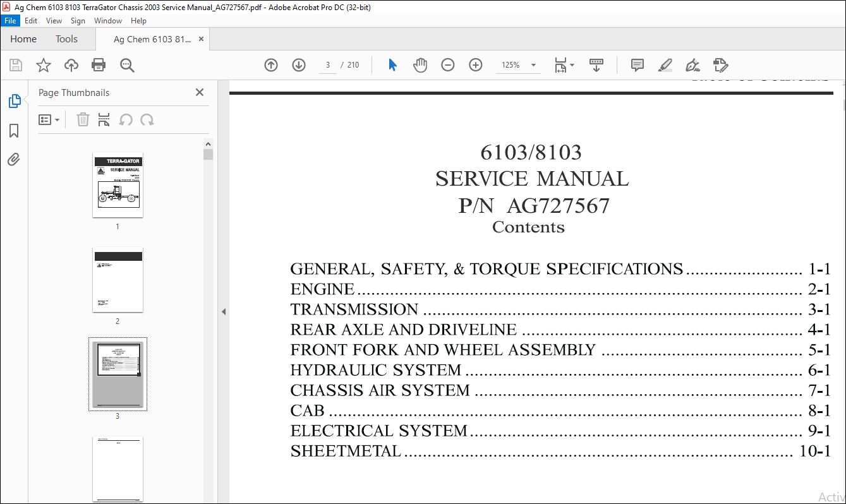Open the Sign document pen icon
Image resolution: width=846 pixels, height=504 pixels.
click(x=692, y=65)
